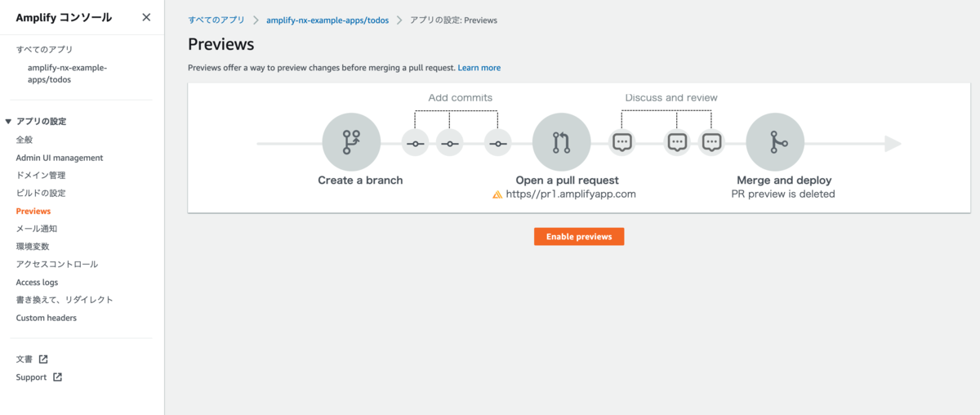Click the middle review comment bubble icon
The image size is (980, 415).
677,142
